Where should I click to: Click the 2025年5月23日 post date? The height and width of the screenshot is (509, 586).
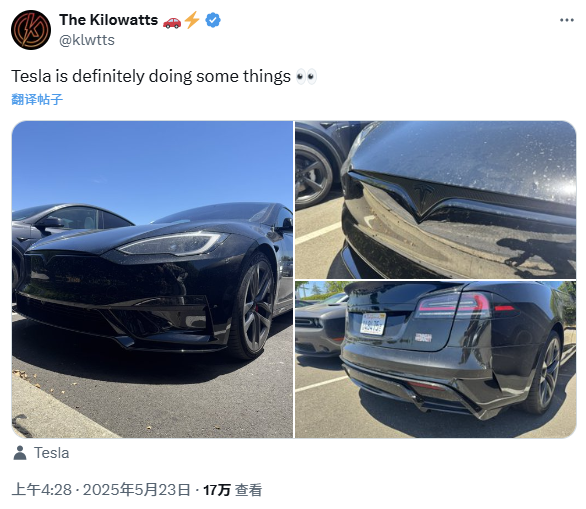pyautogui.click(x=136, y=490)
